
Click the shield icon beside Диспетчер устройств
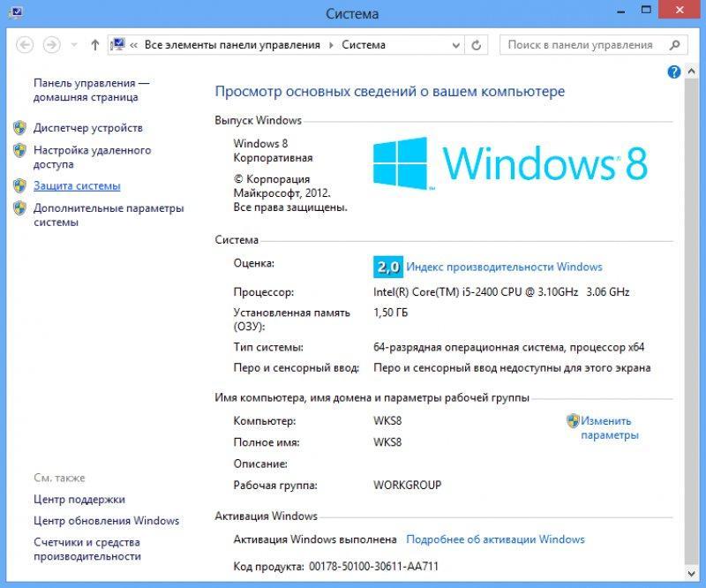[x=19, y=128]
